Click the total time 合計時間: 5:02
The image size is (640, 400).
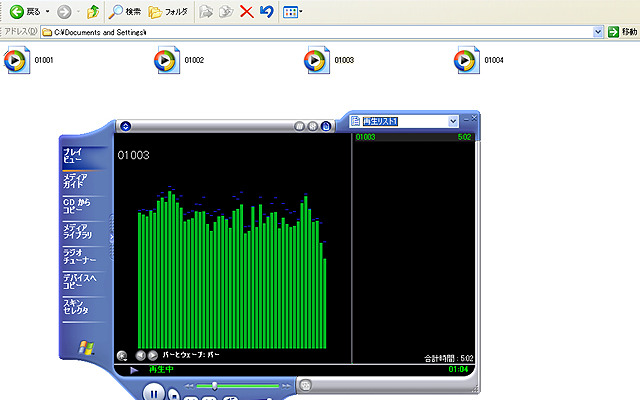click(x=449, y=358)
